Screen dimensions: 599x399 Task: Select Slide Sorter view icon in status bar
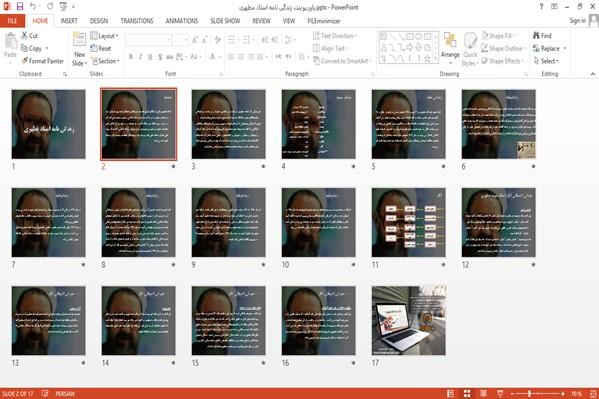click(467, 393)
